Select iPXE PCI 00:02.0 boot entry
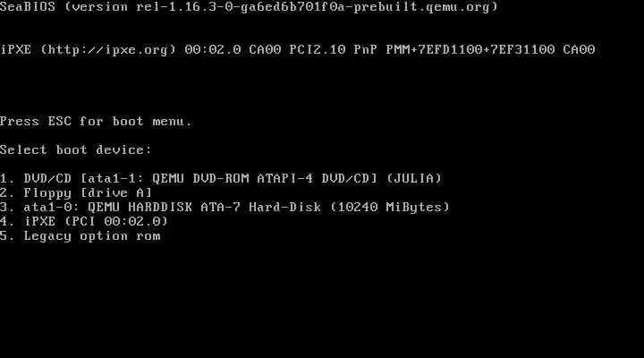 pos(84,222)
